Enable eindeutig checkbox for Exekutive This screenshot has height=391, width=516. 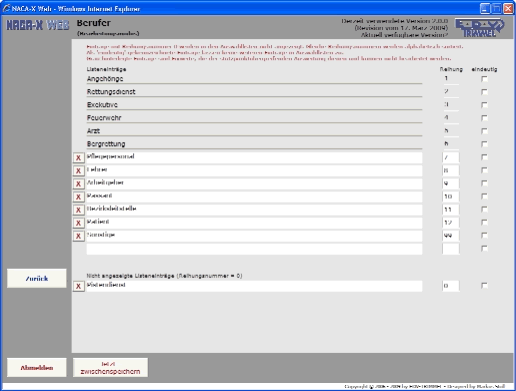pos(484,105)
